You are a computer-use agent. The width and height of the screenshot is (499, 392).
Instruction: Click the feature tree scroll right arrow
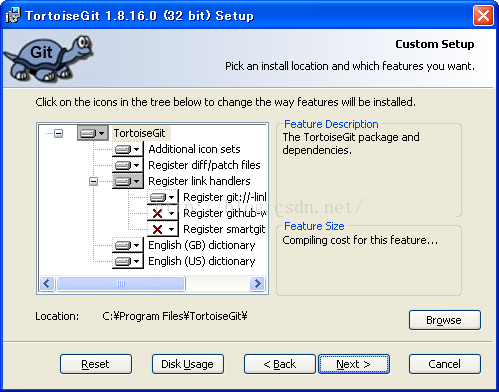tap(257, 284)
